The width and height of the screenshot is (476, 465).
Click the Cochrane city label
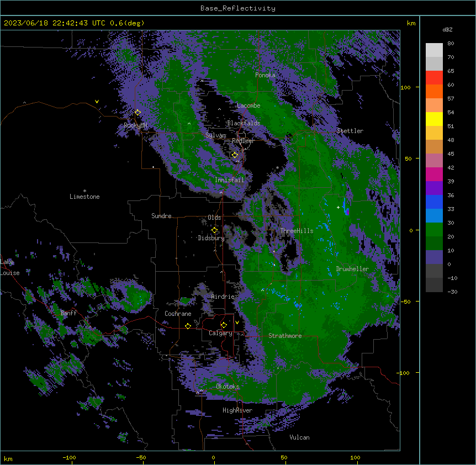click(x=178, y=314)
